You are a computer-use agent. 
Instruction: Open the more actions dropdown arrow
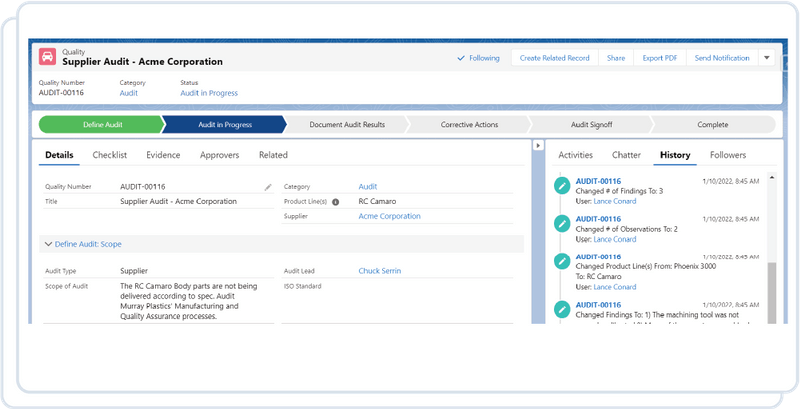tap(766, 58)
